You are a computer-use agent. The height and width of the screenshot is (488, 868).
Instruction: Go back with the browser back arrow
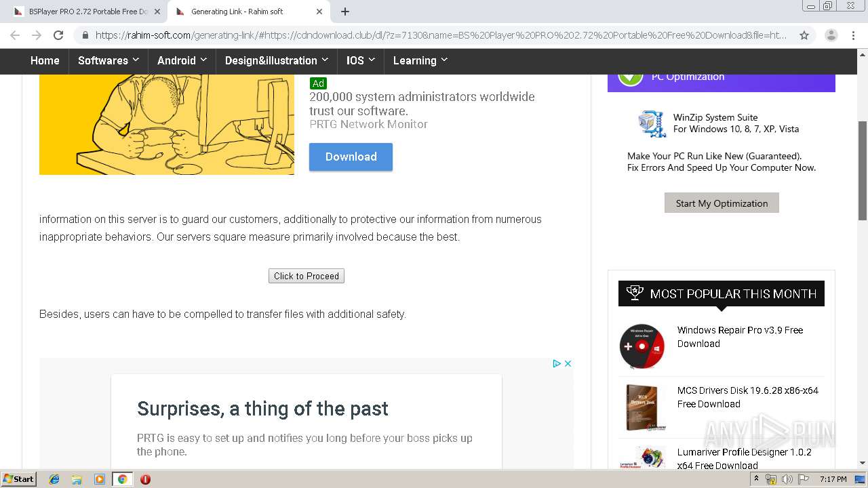[x=15, y=35]
